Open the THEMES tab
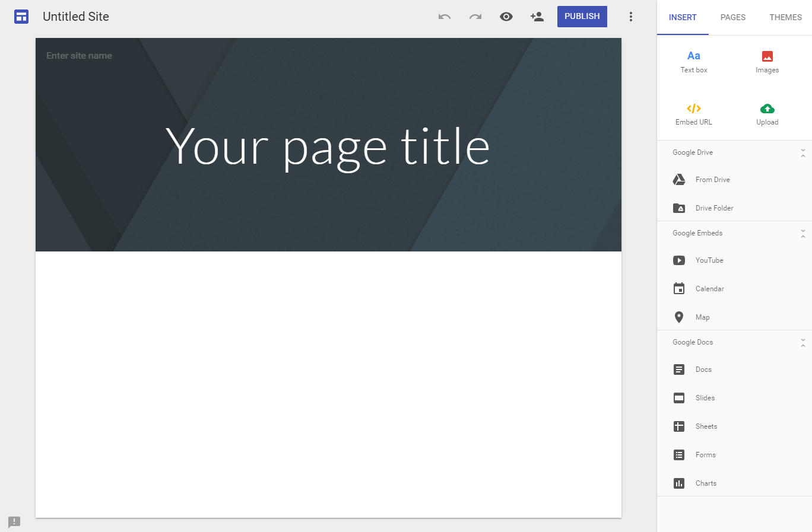This screenshot has width=812, height=532. pos(785,17)
